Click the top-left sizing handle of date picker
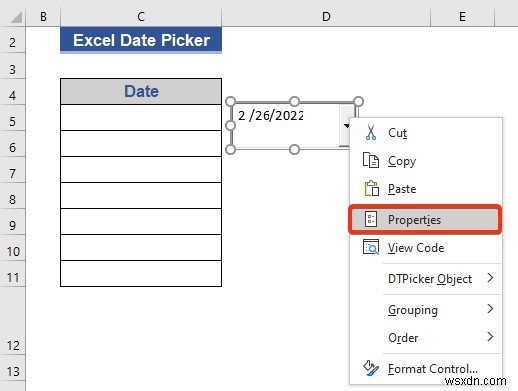 230,101
